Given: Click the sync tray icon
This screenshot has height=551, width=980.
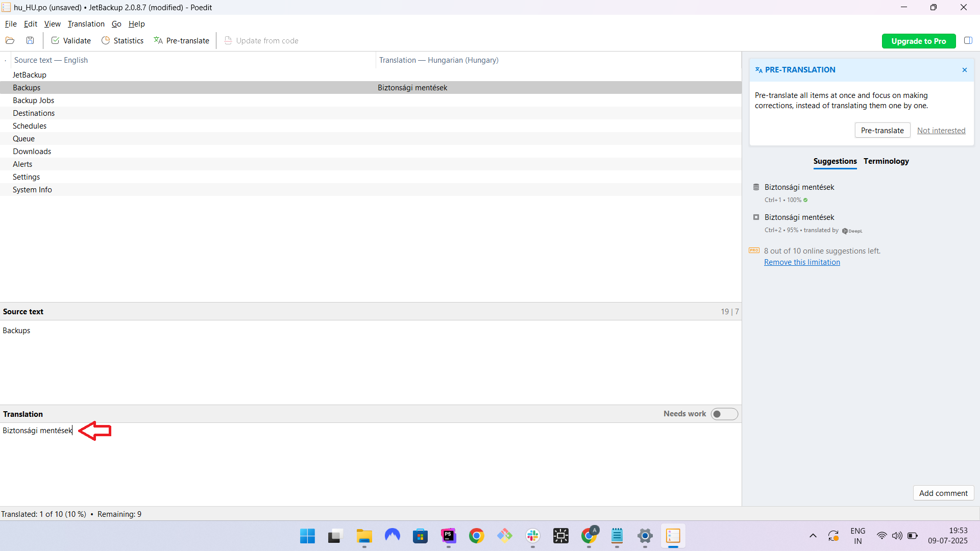Looking at the screenshot, I should pyautogui.click(x=833, y=536).
